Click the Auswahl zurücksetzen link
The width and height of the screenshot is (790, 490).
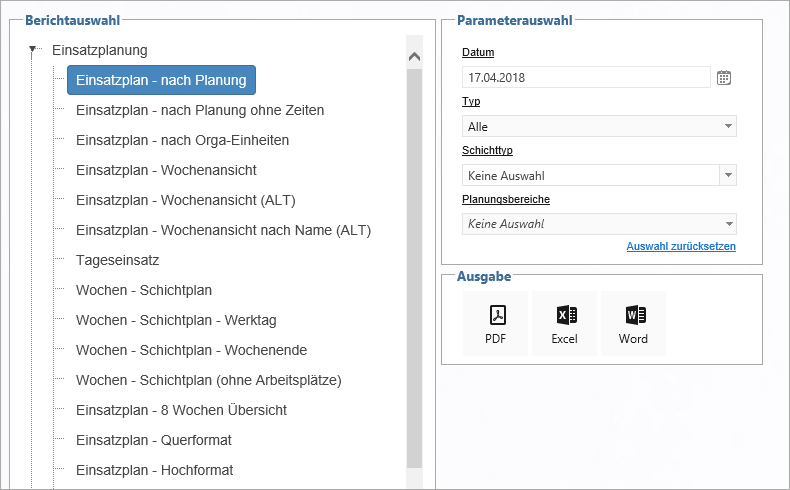[x=681, y=246]
